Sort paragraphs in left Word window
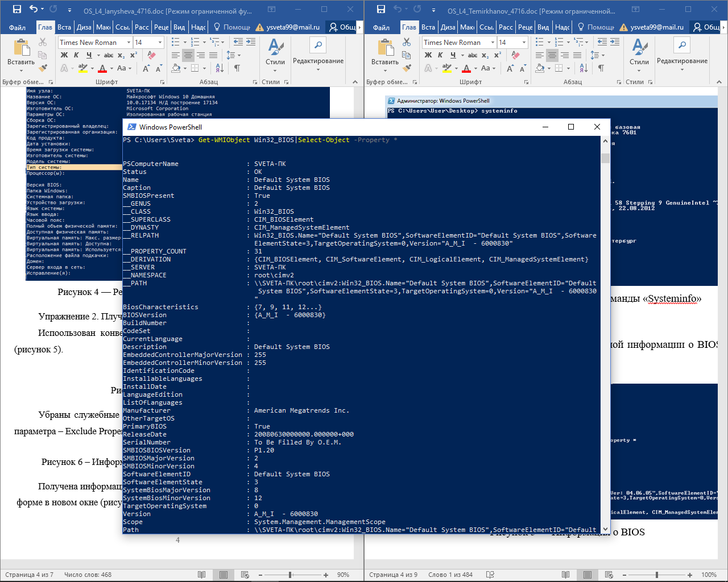Viewport: 728px width, 582px height. [x=220, y=68]
